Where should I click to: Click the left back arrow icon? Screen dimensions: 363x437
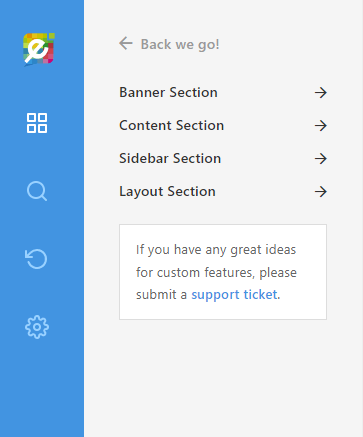pos(126,43)
